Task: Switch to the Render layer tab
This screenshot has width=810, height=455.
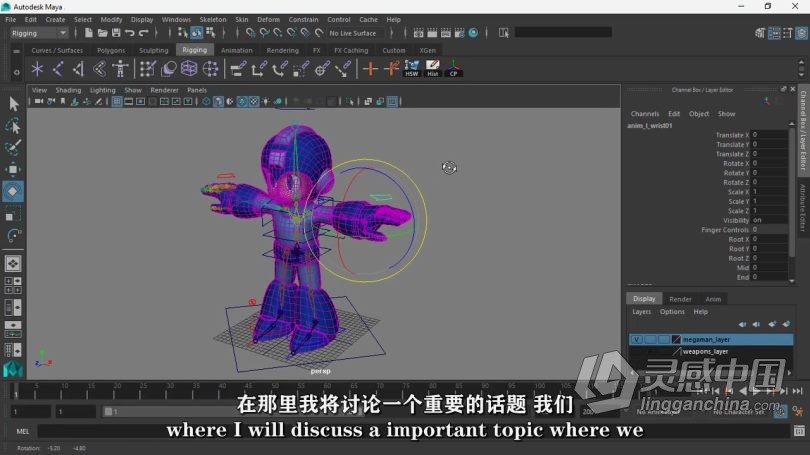Action: coord(680,299)
